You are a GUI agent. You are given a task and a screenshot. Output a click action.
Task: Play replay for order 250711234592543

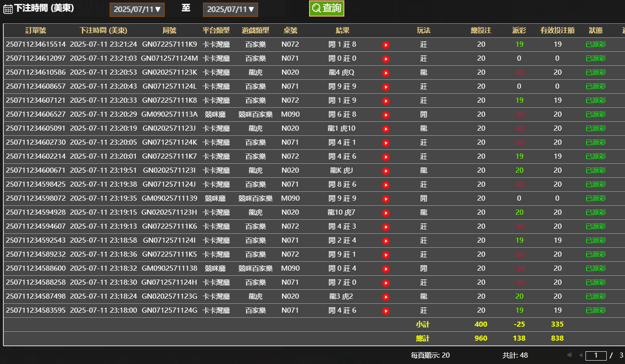[x=386, y=241]
